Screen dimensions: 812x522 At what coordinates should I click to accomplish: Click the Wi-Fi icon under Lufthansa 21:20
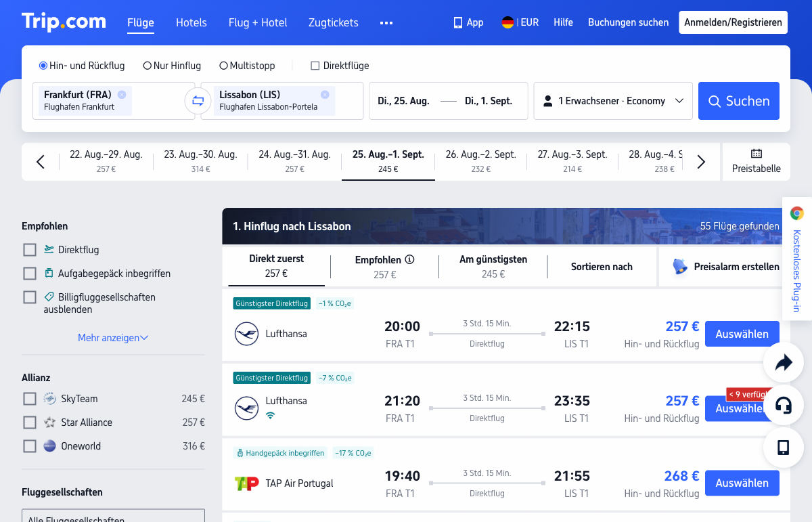click(x=271, y=415)
